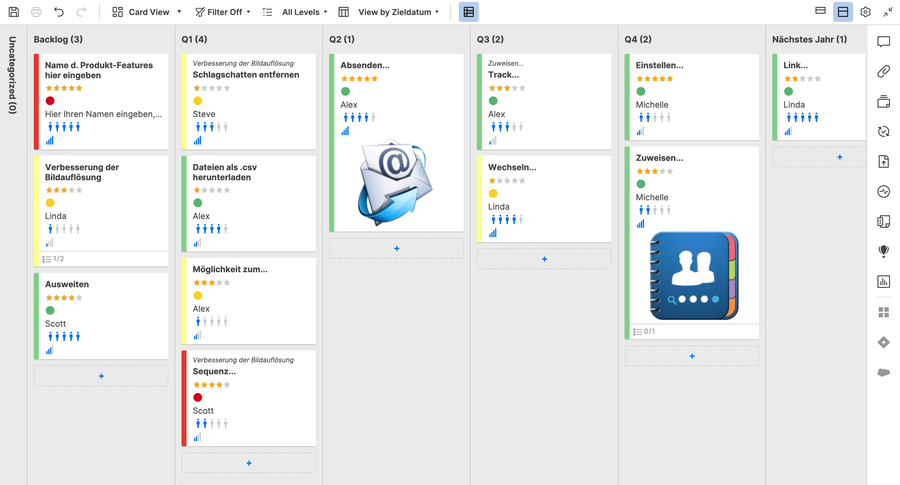Viewport: 900px width, 485px height.
Task: Add a card in the Q1 column
Action: click(x=249, y=463)
